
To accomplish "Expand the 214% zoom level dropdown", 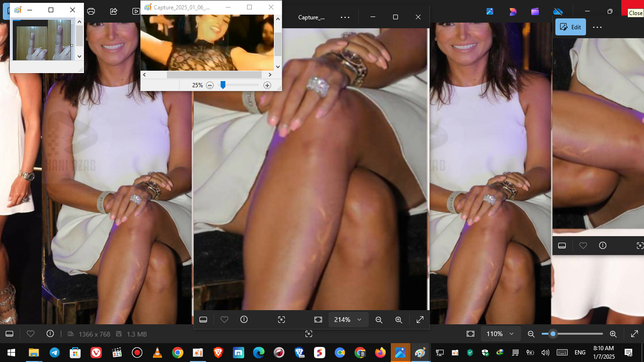I will pos(359,320).
